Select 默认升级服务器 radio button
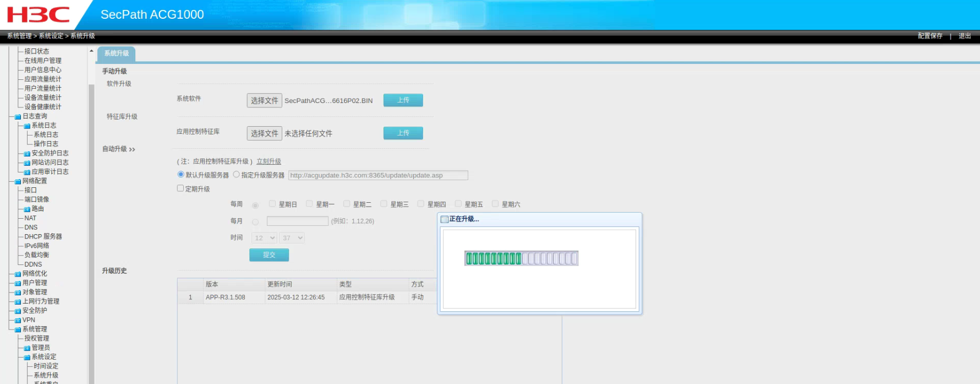 [x=180, y=175]
